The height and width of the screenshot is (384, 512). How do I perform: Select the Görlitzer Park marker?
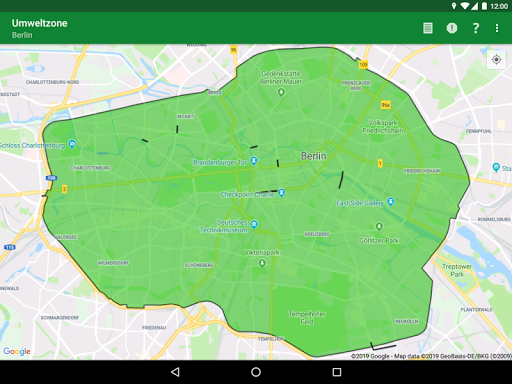click(379, 227)
